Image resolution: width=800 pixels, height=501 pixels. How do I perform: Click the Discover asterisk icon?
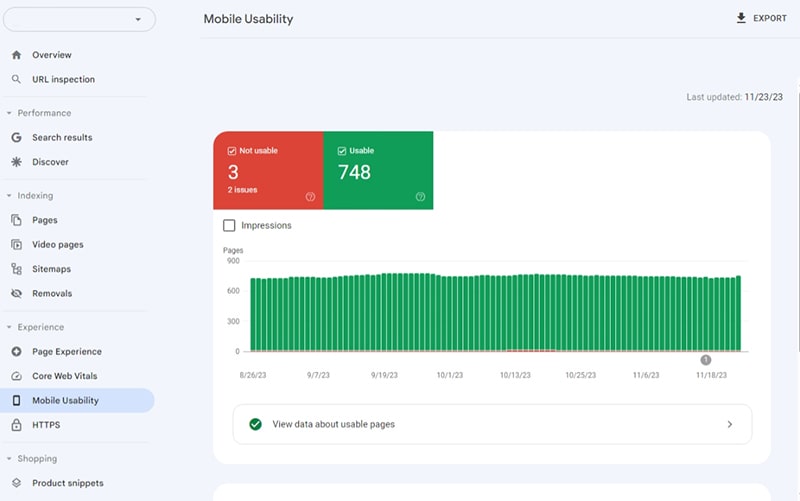coord(16,162)
